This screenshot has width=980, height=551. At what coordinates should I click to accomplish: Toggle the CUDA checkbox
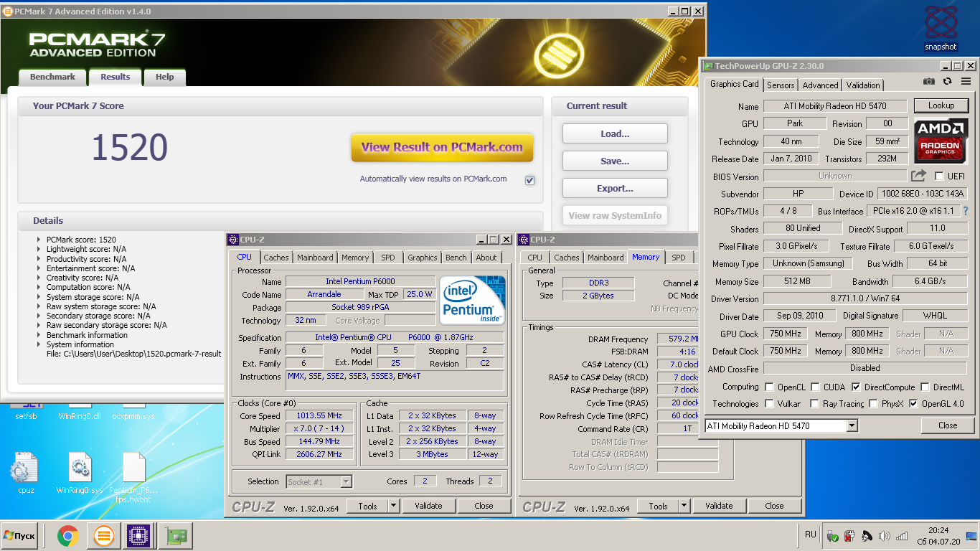pyautogui.click(x=815, y=387)
